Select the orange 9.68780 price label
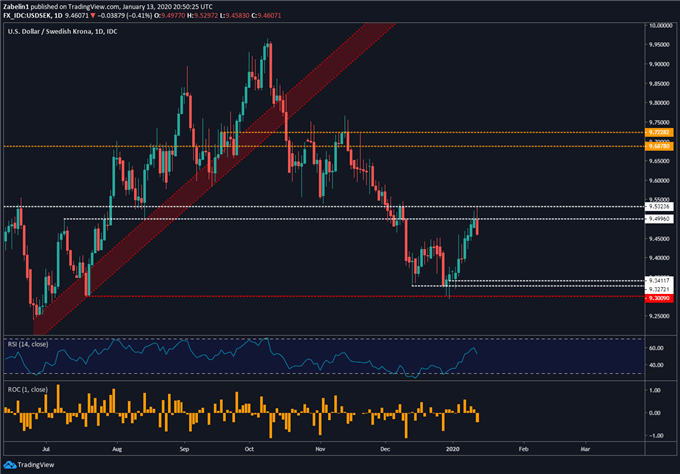680x474 pixels. 659,147
